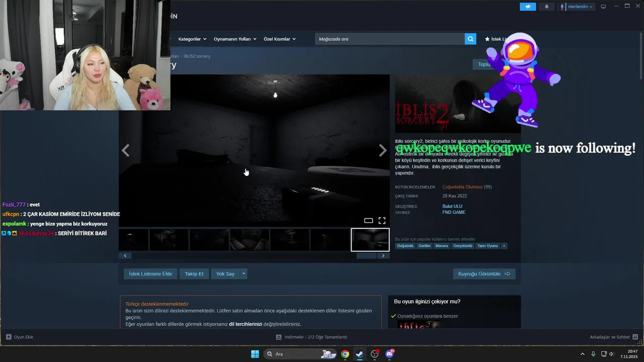Expand the arrow next to Yok Say
This screenshot has height=362, width=644.
point(244,274)
